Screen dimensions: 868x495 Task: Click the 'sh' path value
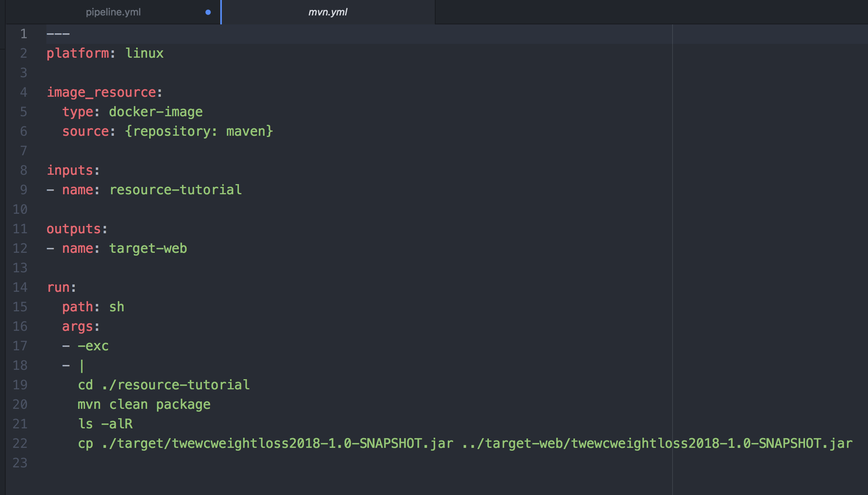(117, 307)
